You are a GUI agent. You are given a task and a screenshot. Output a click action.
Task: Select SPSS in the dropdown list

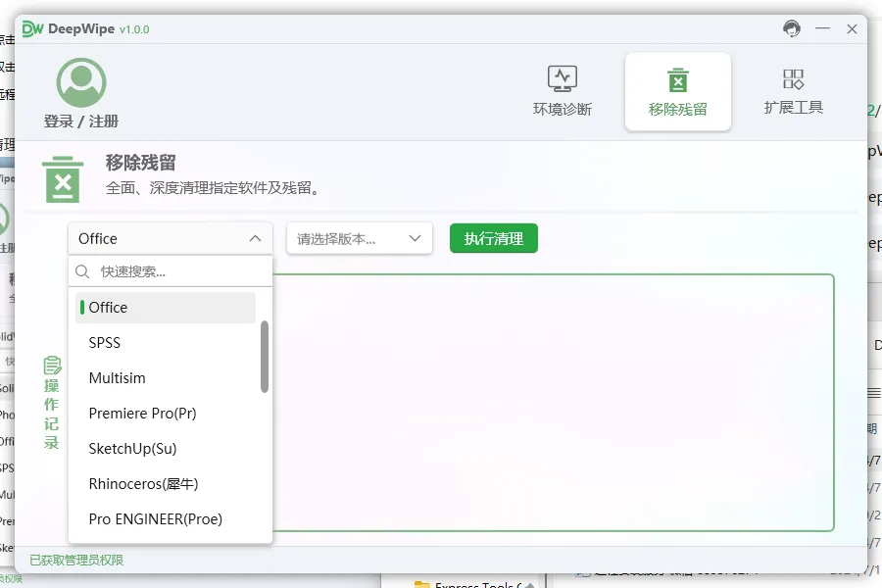[x=166, y=343]
